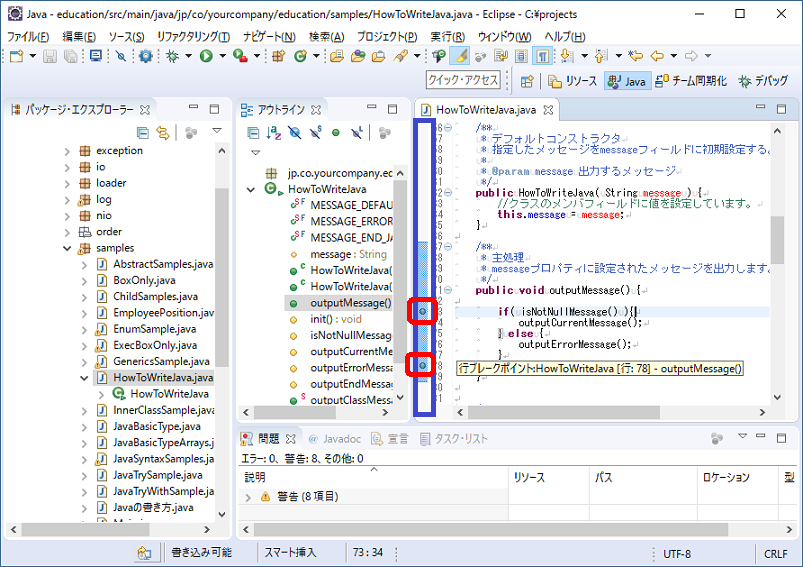The height and width of the screenshot is (567, 803).
Task: Close the HowToWriteJava.java editor tab
Action: click(548, 110)
